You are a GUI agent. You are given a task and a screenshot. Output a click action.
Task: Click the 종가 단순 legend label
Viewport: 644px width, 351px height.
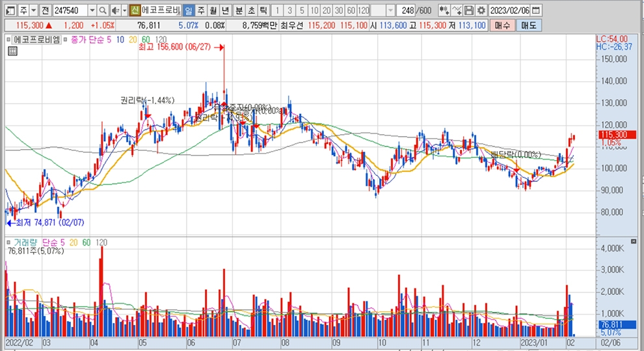click(87, 40)
